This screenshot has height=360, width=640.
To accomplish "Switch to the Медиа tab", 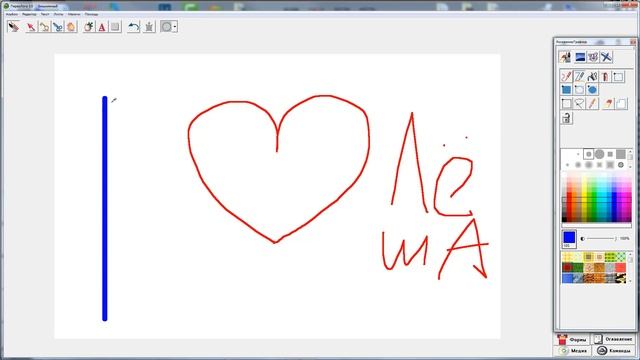I will [573, 351].
